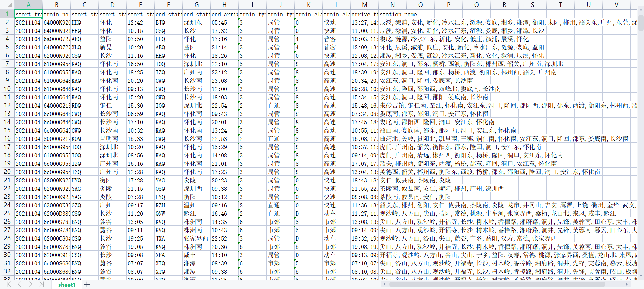Select start time cell '12:42'
The height and width of the screenshot is (289, 644).
[x=140, y=22]
